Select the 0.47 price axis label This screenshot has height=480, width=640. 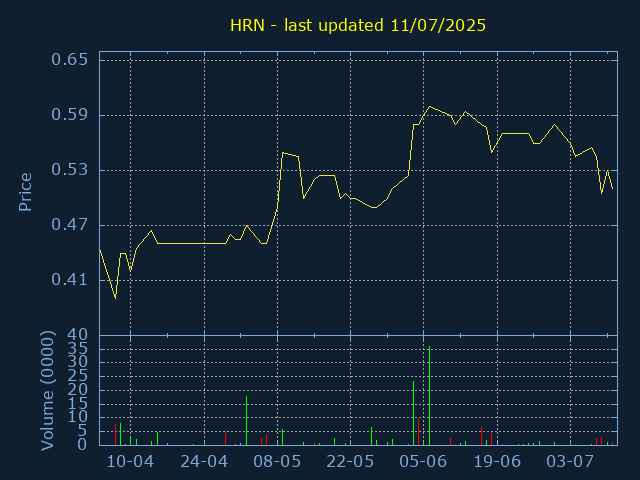click(69, 225)
